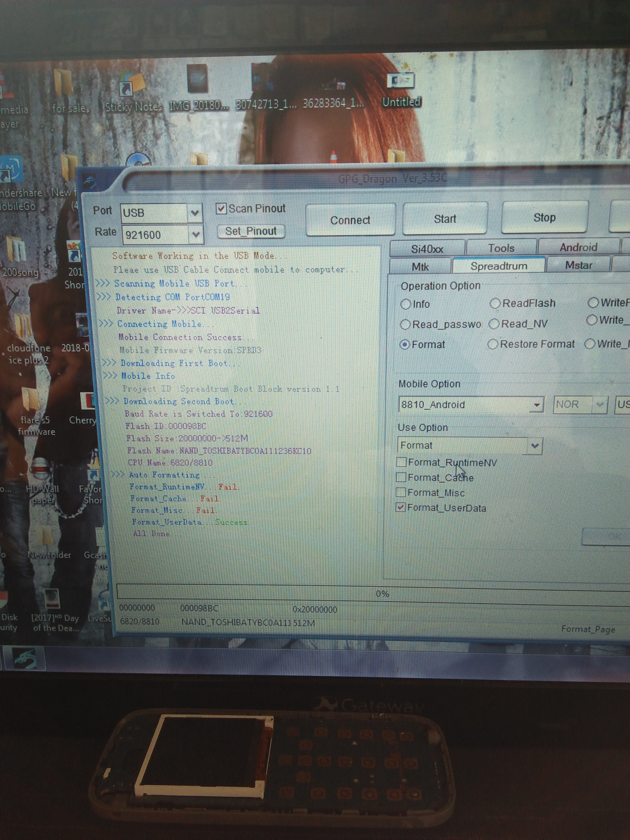
Task: Click the Rate 921600 field
Action: pyautogui.click(x=155, y=235)
